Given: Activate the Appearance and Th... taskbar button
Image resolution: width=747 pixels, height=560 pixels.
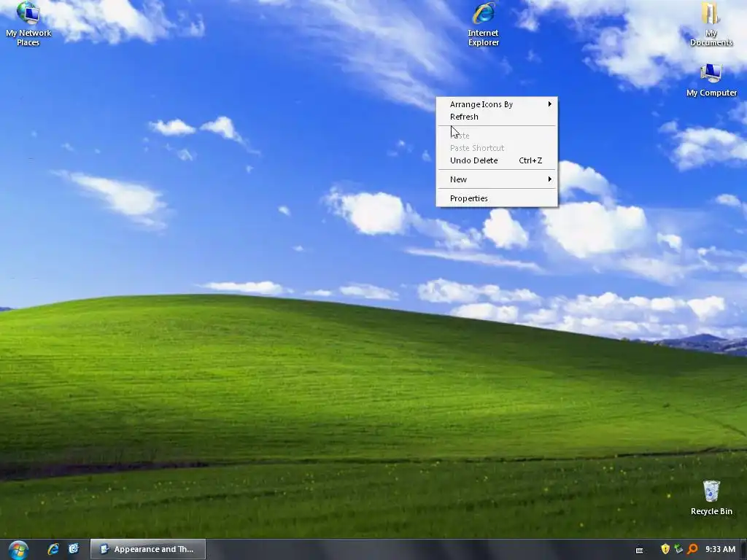Looking at the screenshot, I should (x=148, y=549).
